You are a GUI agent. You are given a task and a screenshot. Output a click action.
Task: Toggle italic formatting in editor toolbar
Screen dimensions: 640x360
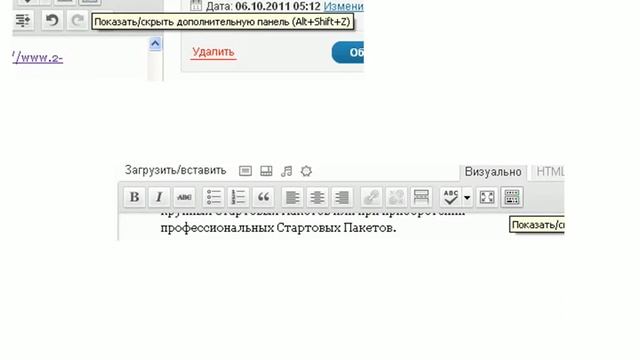coord(159,197)
